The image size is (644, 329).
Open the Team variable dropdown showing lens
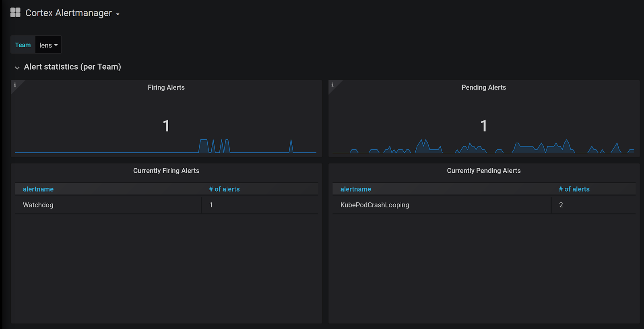point(48,45)
